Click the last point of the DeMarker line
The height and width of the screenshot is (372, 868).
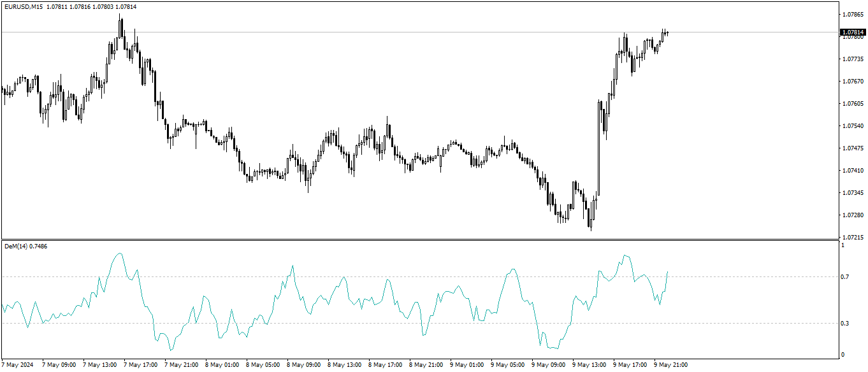click(x=667, y=272)
